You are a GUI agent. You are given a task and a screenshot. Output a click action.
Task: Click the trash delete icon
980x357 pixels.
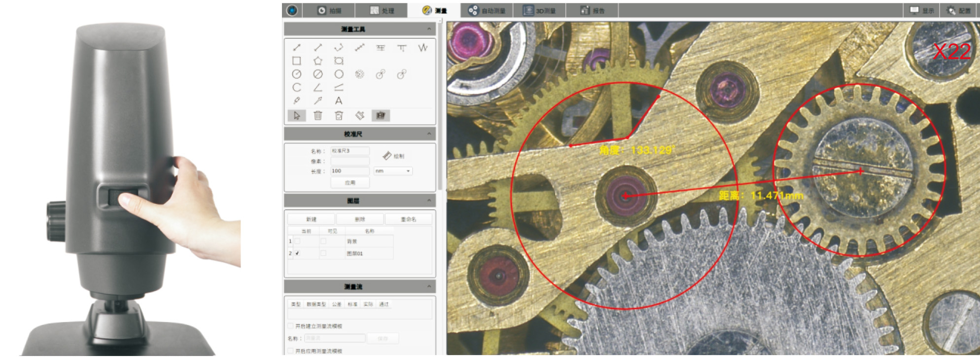(x=318, y=115)
